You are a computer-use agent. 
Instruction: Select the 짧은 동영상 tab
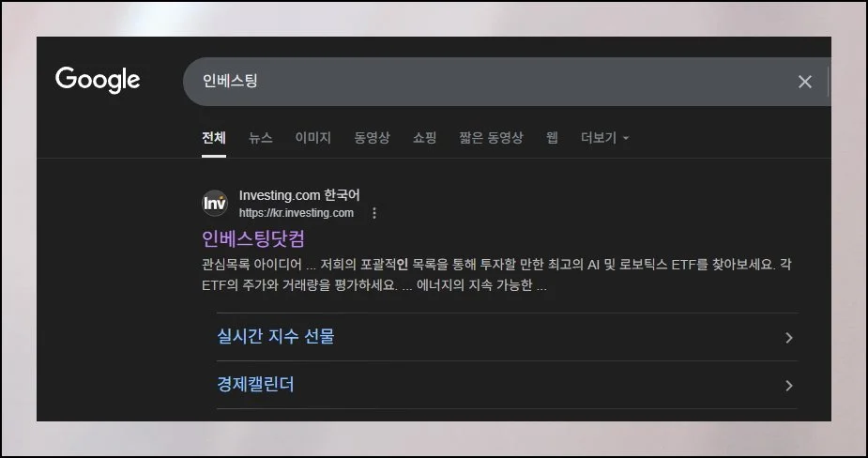pos(491,138)
